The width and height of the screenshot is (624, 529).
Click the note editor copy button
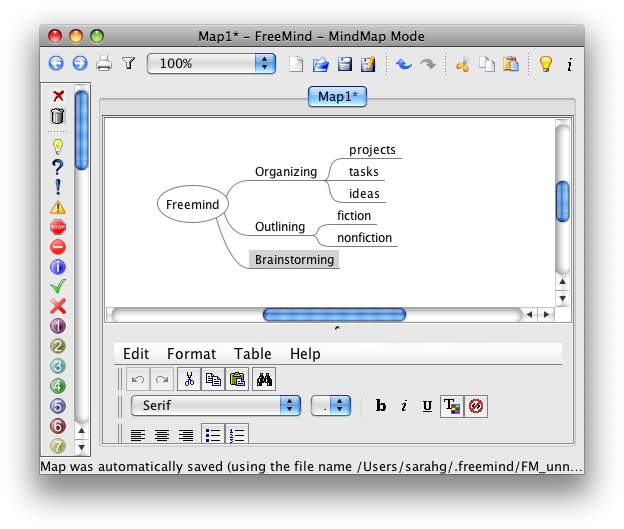click(213, 379)
